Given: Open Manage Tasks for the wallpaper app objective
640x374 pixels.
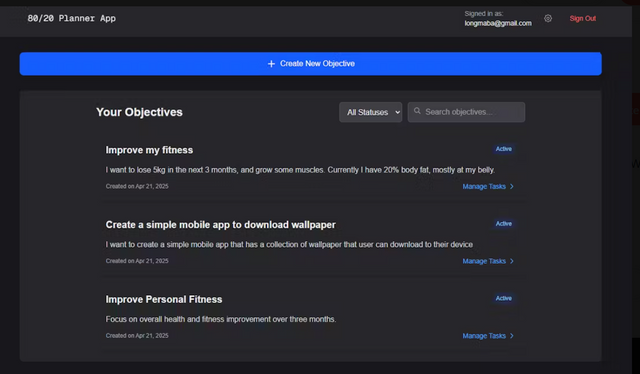Looking at the screenshot, I should (484, 261).
